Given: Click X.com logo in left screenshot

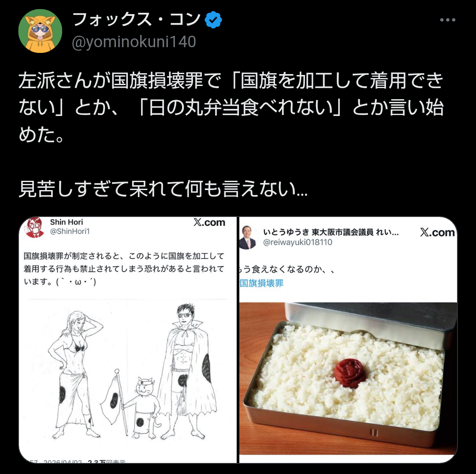Looking at the screenshot, I should point(209,222).
